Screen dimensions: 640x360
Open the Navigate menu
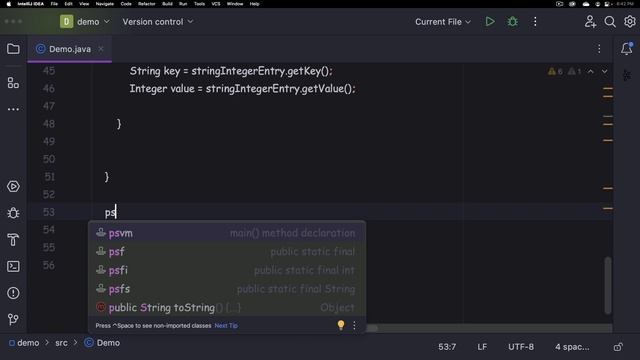coord(104,4)
